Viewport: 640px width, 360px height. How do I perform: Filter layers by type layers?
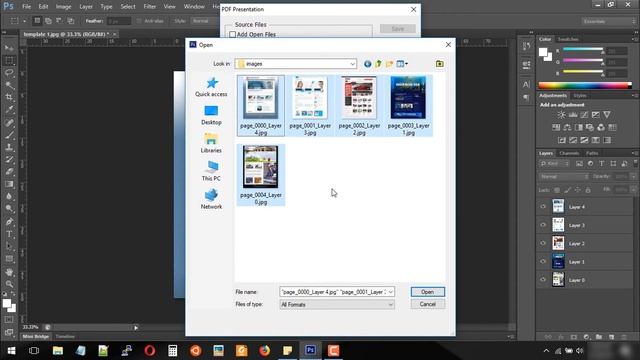[602, 164]
